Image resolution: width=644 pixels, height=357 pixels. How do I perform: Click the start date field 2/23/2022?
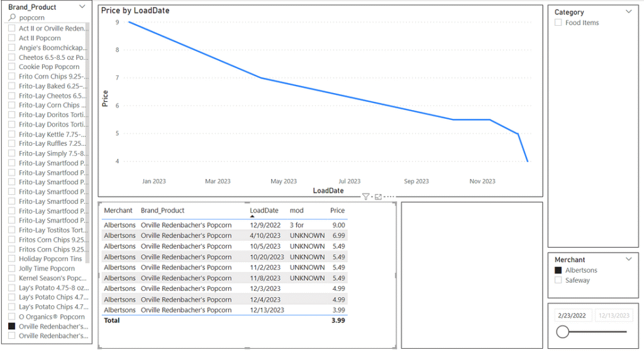[572, 316]
